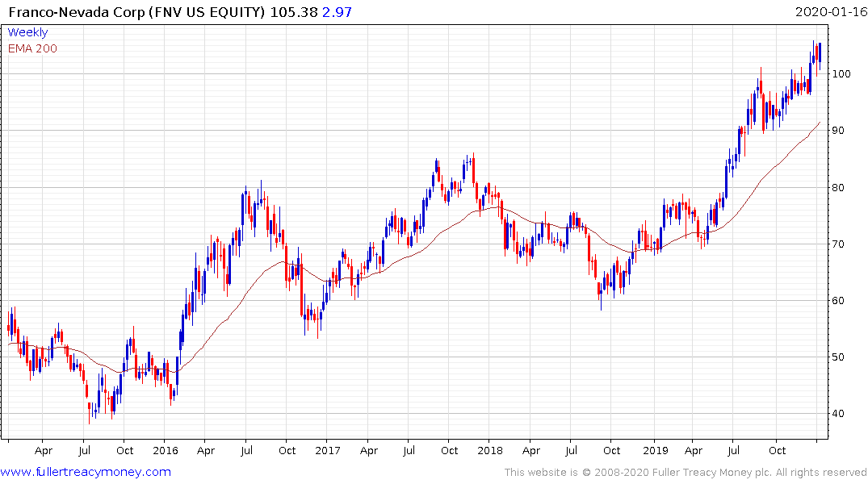Open the www.fullertreacymoney.com link
The image size is (868, 484).
[x=86, y=472]
